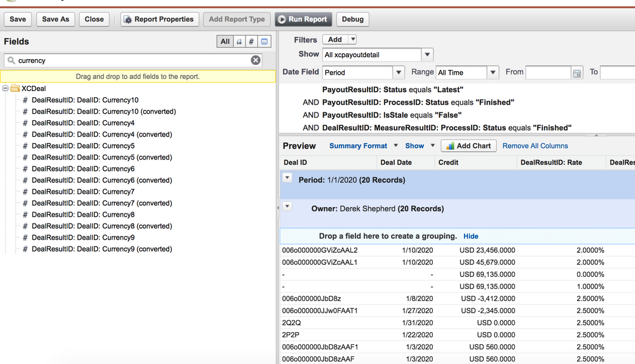Select field DealResultID: DealID: Currency10

[85, 100]
